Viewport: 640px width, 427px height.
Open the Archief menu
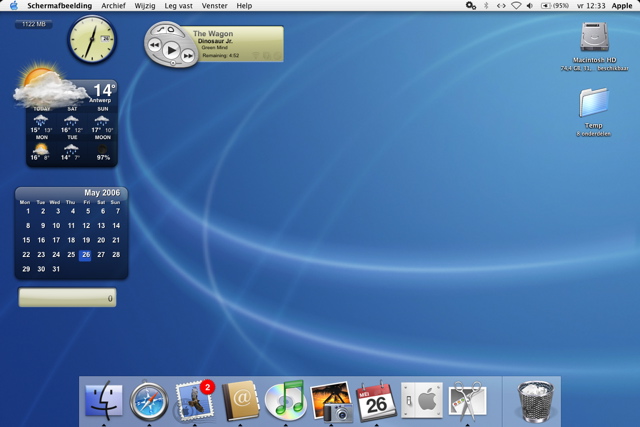[113, 6]
